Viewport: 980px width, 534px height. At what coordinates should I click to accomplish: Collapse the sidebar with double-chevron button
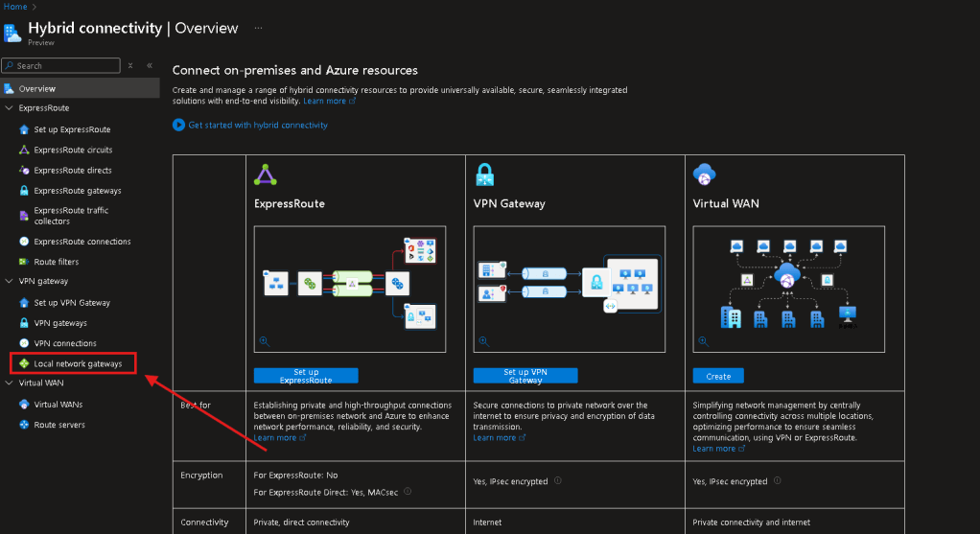(150, 65)
